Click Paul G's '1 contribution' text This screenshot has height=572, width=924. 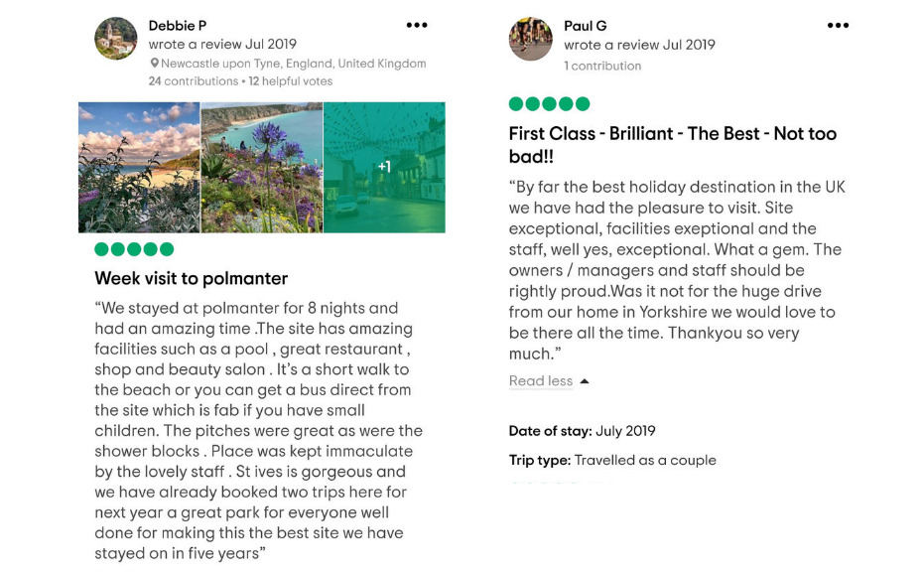pyautogui.click(x=602, y=67)
